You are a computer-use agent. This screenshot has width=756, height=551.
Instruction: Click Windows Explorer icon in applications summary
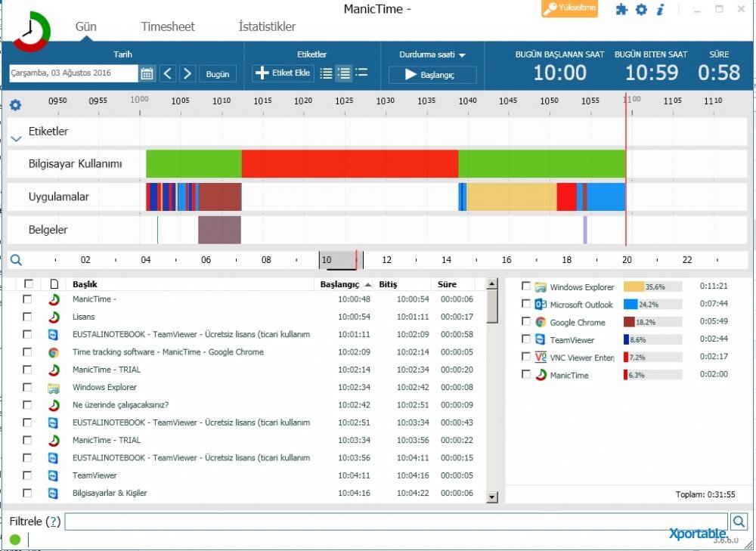[x=541, y=287]
